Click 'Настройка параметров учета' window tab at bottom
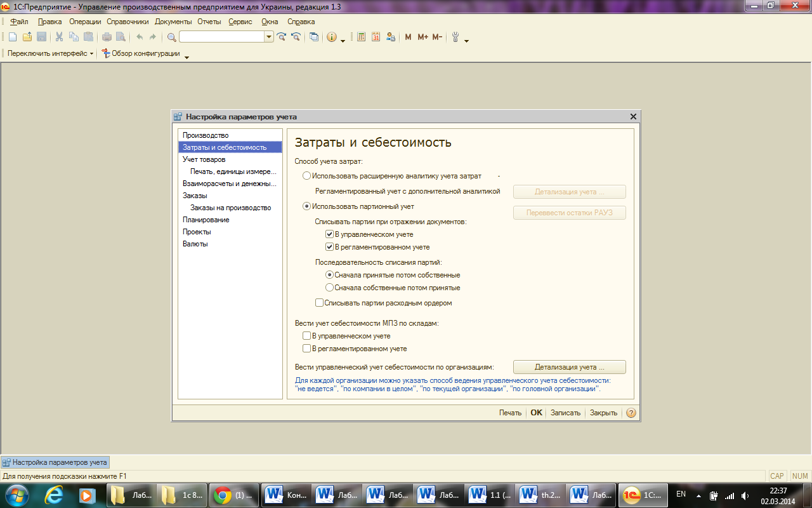Image resolution: width=812 pixels, height=508 pixels. (x=55, y=462)
